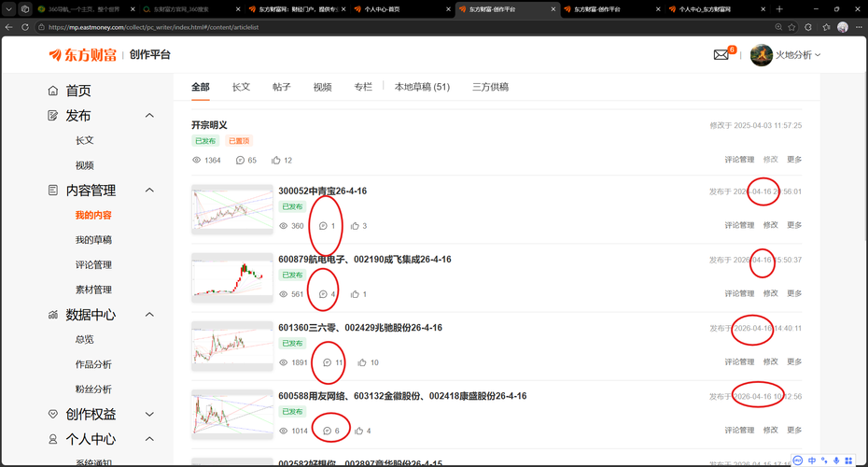Click the 已置顶 tag on 开宗明义
The width and height of the screenshot is (868, 467).
[x=239, y=141]
